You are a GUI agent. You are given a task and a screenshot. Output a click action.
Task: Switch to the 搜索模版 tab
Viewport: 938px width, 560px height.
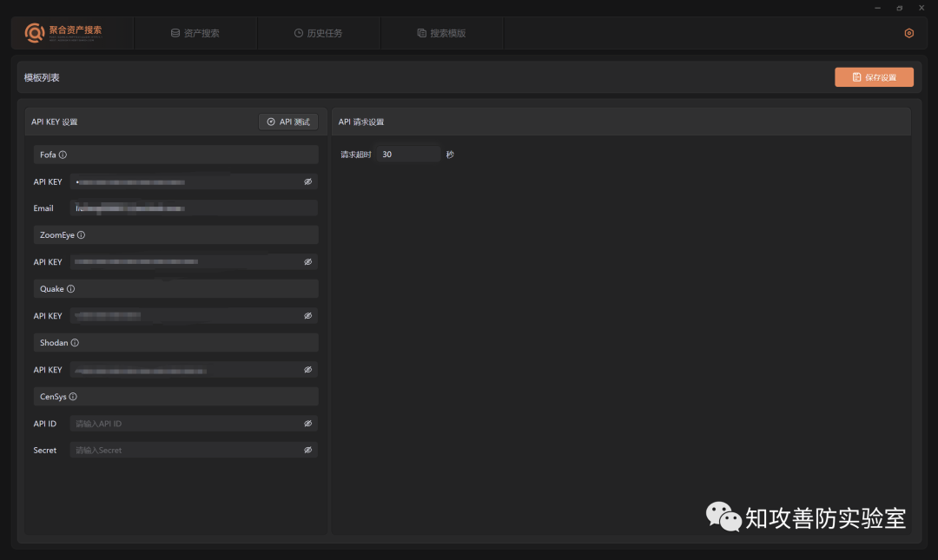pos(441,34)
